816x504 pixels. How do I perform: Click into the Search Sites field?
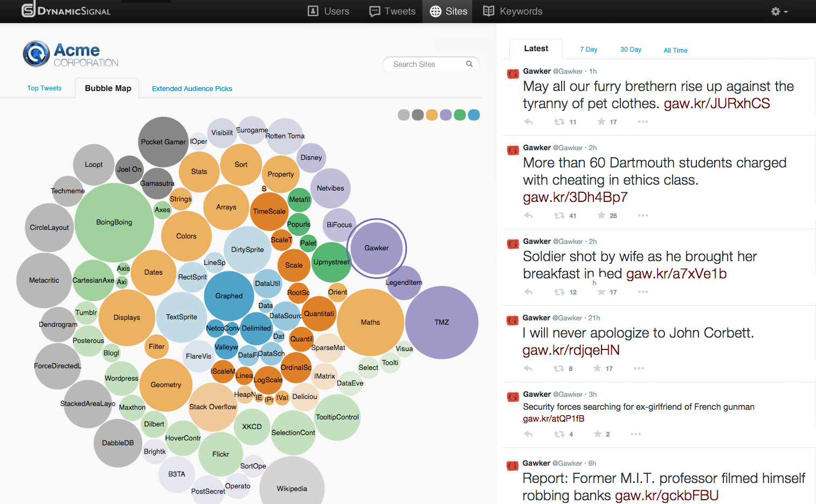click(x=426, y=64)
